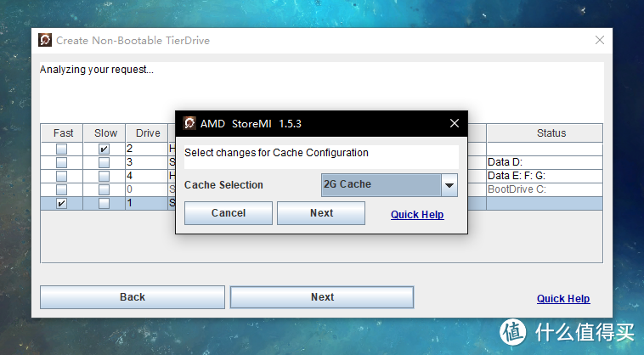Viewport: 644px width, 355px height.
Task: Select the 'BootDrive C:' status cell
Action: tap(545, 189)
